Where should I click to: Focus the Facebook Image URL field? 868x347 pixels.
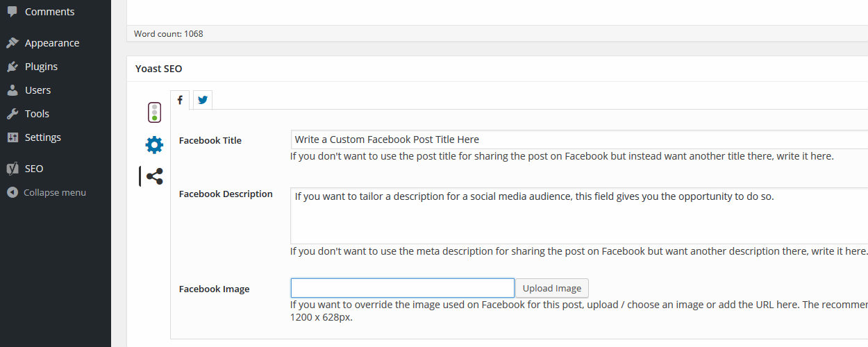tap(402, 288)
